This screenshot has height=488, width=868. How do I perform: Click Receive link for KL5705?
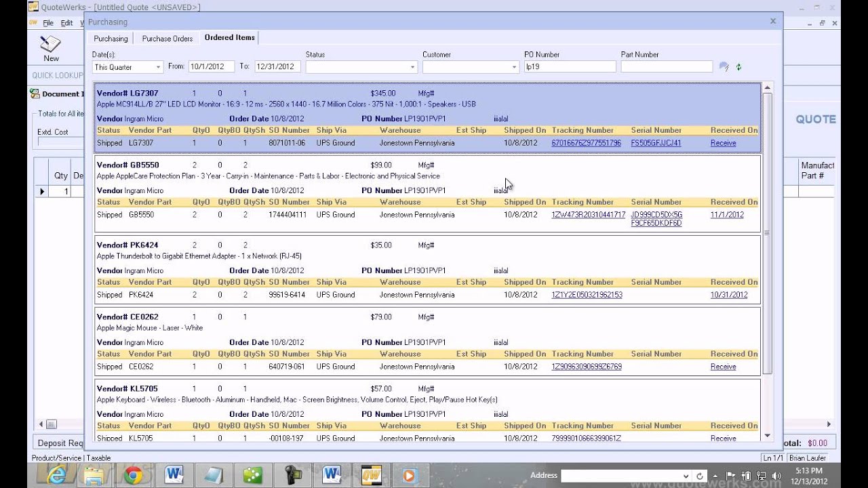point(723,439)
